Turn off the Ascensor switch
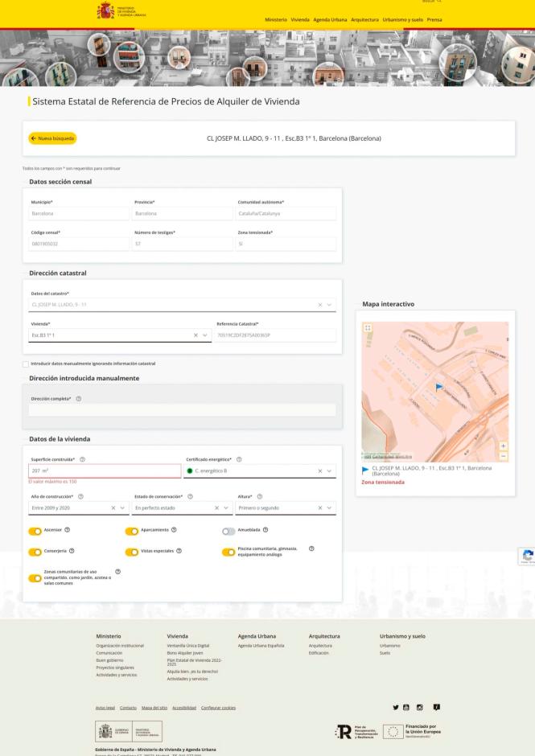The width and height of the screenshot is (535, 756). pyautogui.click(x=35, y=531)
